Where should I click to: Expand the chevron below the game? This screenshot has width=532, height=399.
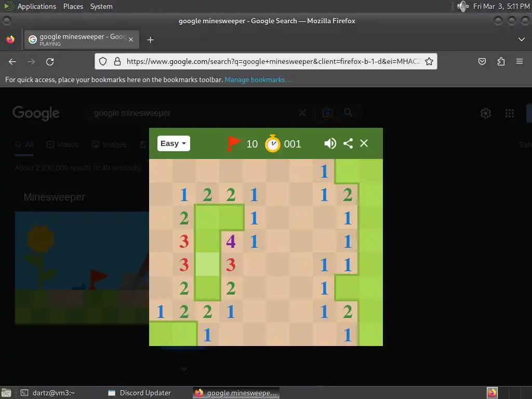pos(183,368)
